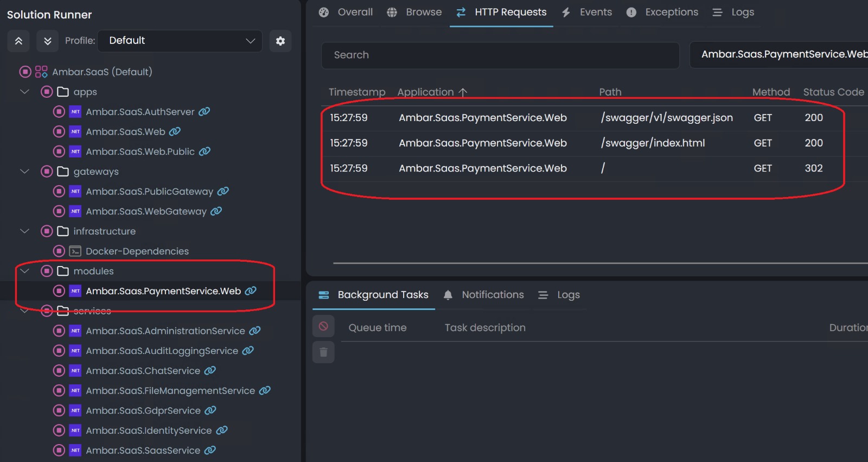
Task: Sort by the Application column header
Action: 425,92
